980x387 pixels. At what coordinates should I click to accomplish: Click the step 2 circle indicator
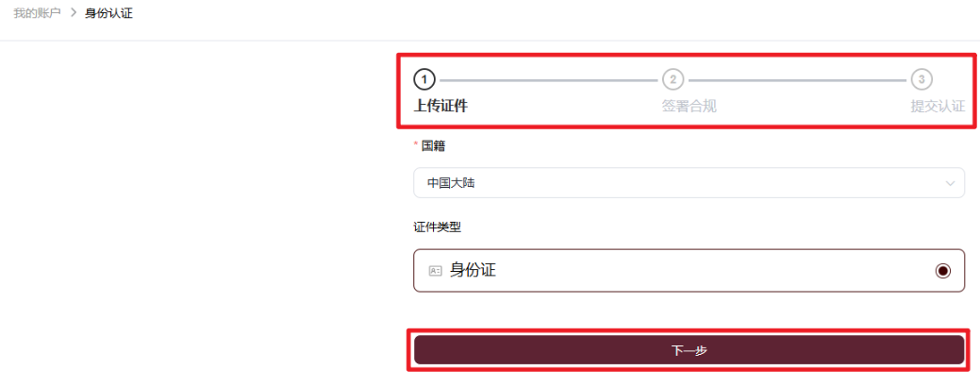tap(673, 79)
